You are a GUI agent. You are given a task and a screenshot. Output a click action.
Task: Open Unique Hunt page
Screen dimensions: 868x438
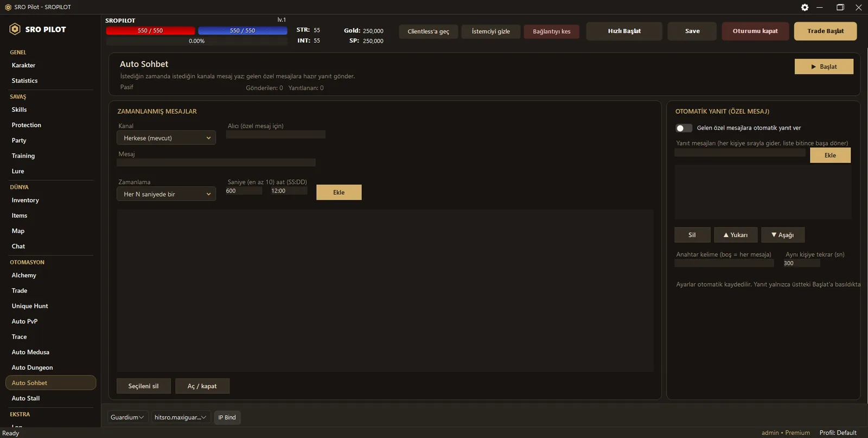tap(30, 306)
